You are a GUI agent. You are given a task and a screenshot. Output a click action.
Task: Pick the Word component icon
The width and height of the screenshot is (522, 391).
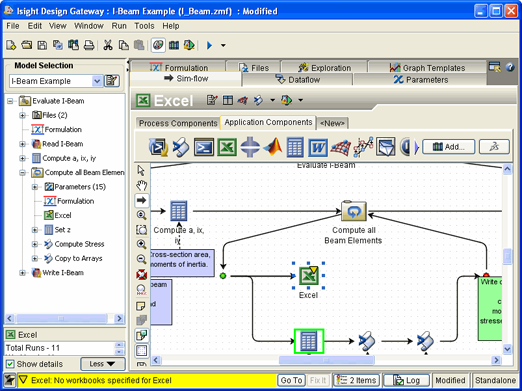pos(318,147)
